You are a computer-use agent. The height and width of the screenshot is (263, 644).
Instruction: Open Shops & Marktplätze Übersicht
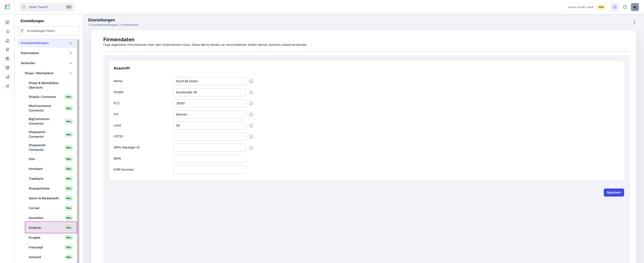point(43,85)
